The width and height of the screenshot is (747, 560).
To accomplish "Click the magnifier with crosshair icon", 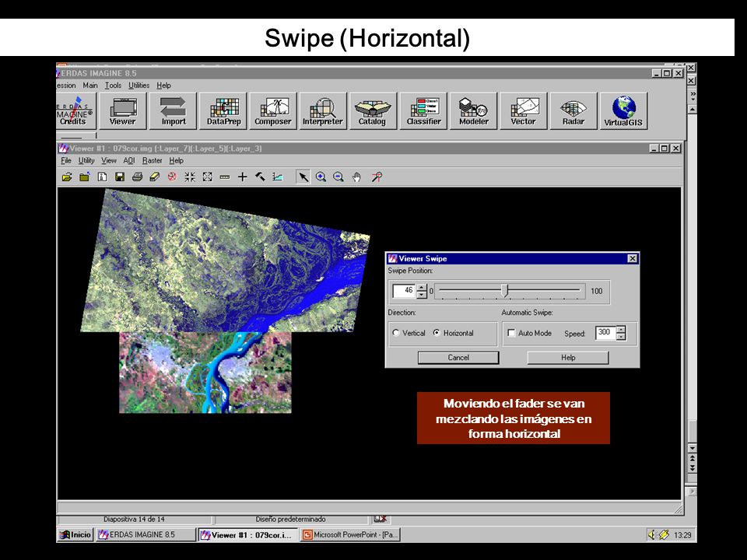I will [x=377, y=177].
